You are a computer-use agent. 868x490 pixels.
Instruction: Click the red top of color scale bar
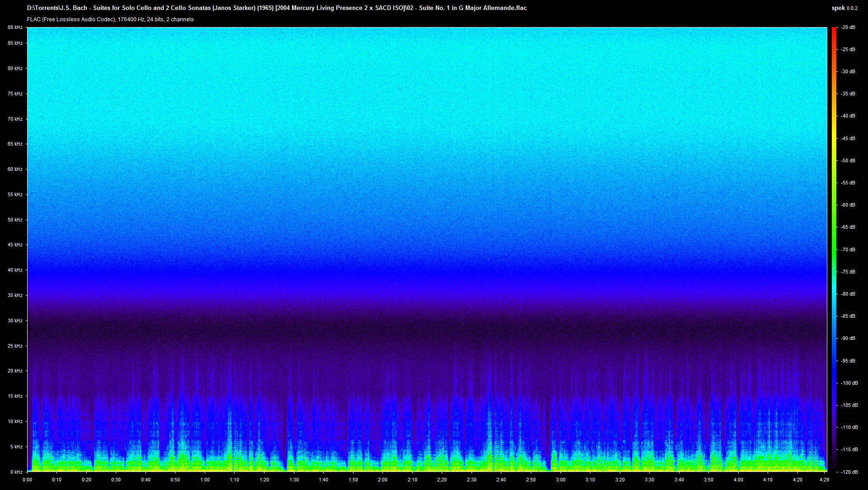tap(834, 31)
